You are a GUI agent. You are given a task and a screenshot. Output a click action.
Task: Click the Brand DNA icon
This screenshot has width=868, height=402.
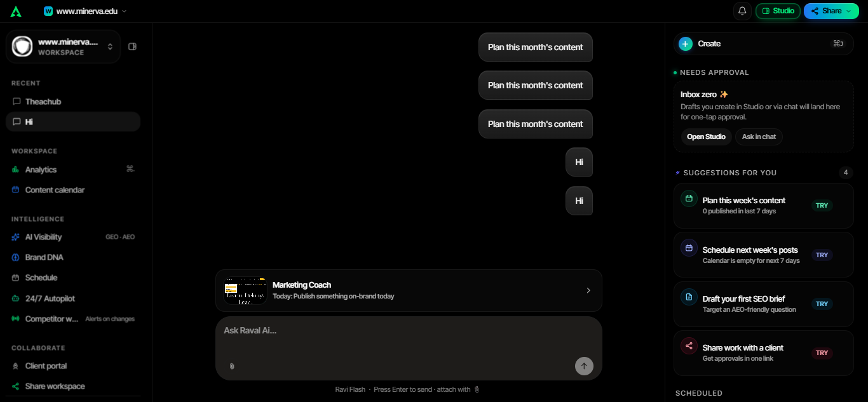point(16,257)
